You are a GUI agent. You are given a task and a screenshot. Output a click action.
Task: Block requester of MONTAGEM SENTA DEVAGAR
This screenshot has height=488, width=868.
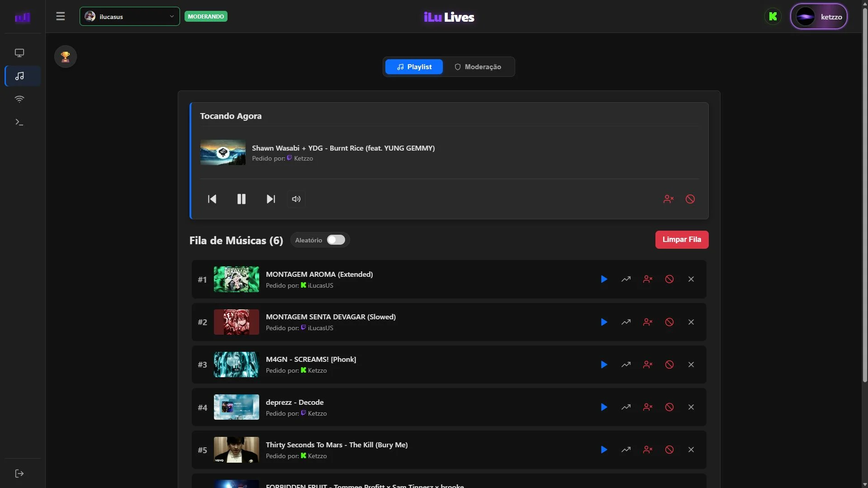tap(648, 322)
